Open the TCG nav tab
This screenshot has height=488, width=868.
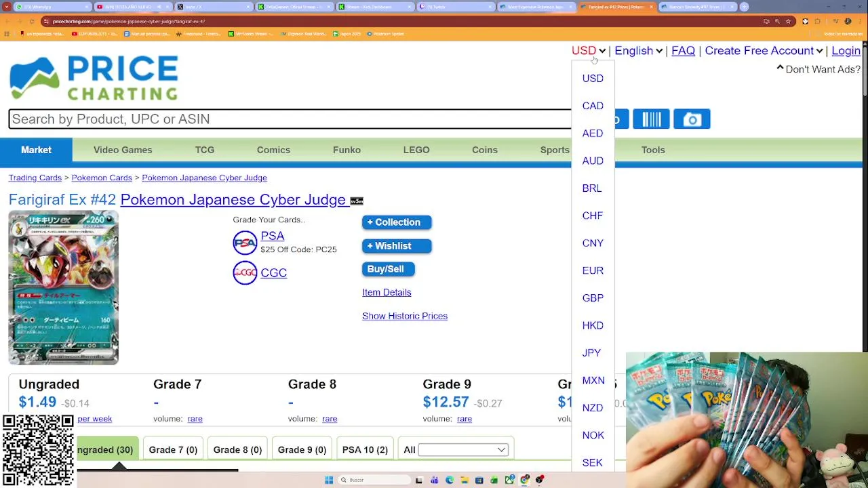coord(205,150)
